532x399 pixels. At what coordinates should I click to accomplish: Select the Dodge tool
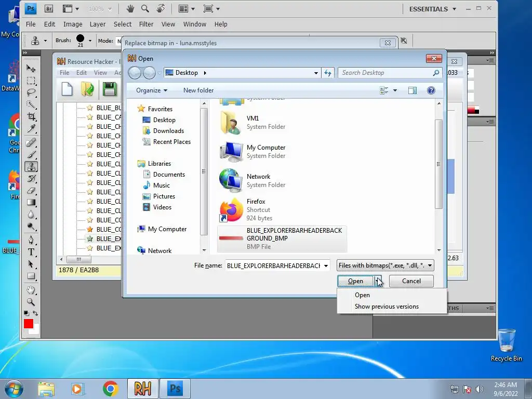[x=31, y=227]
